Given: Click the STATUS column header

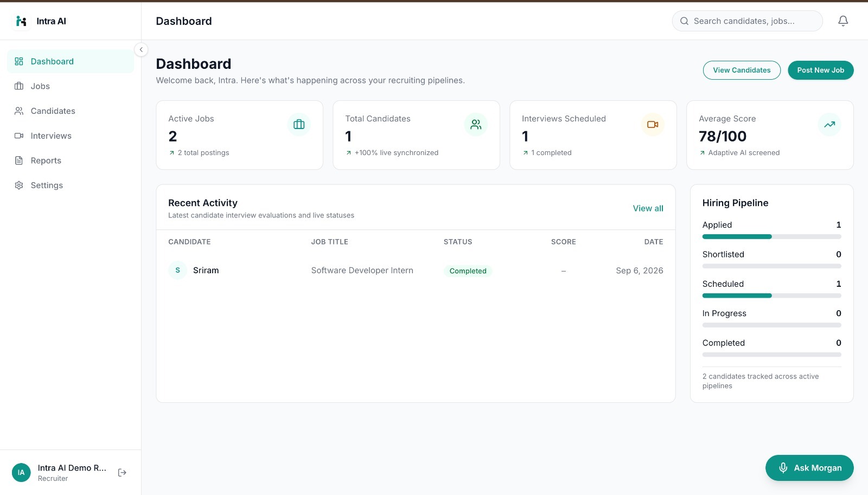Looking at the screenshot, I should (458, 242).
